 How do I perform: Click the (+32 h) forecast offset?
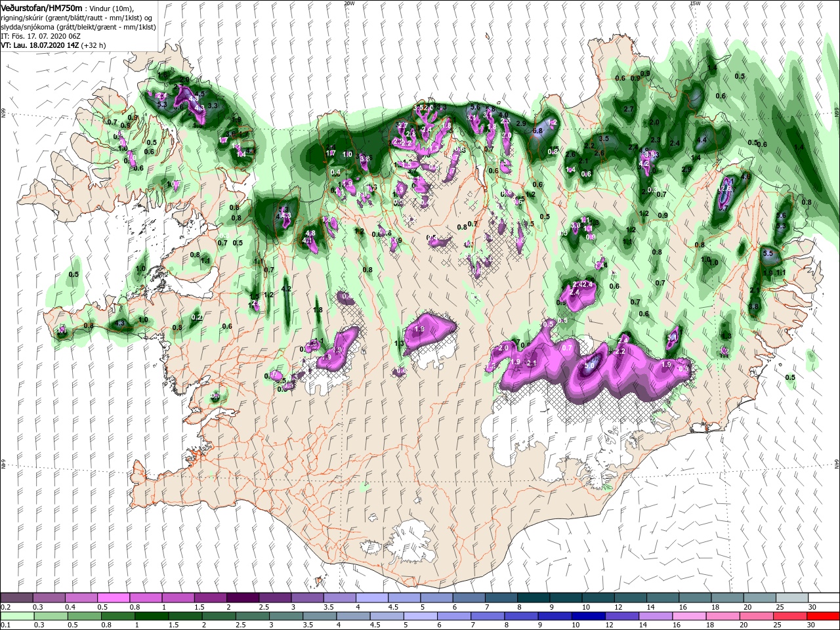click(x=94, y=45)
